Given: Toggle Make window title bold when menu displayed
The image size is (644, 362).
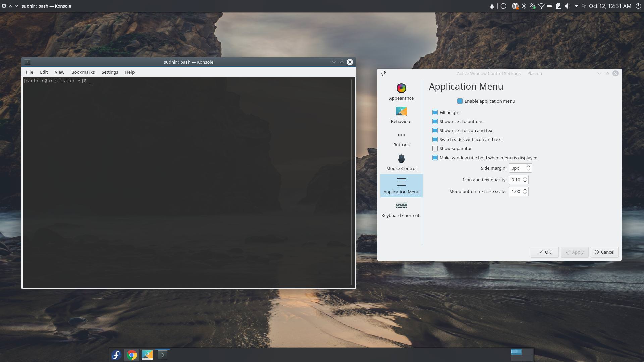Looking at the screenshot, I should (435, 158).
